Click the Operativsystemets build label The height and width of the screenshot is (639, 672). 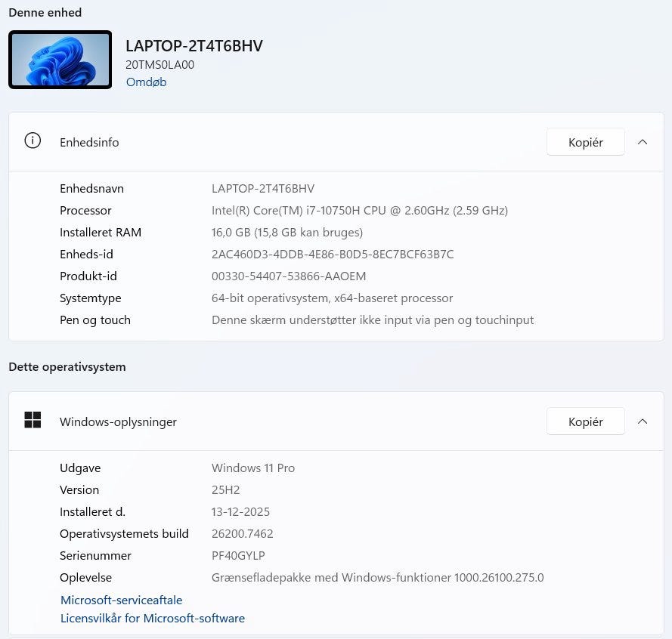click(x=124, y=533)
